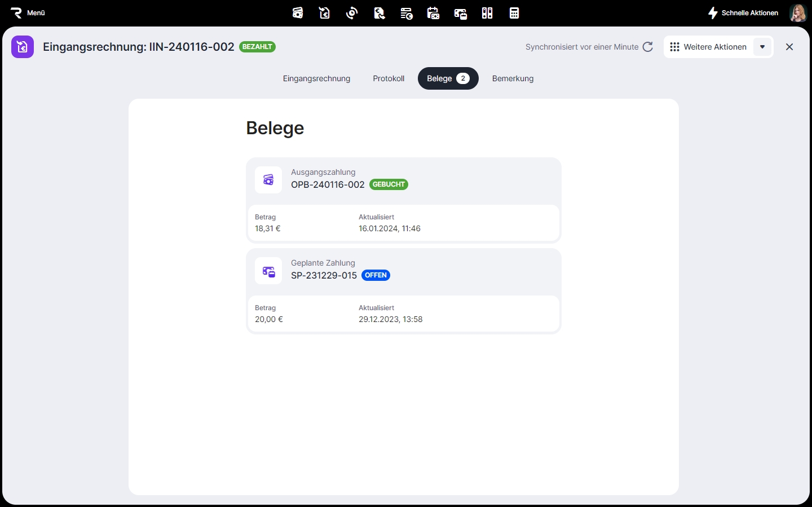This screenshot has height=507, width=812.
Task: Switch to the Eingangsrechnung tab
Action: point(316,78)
